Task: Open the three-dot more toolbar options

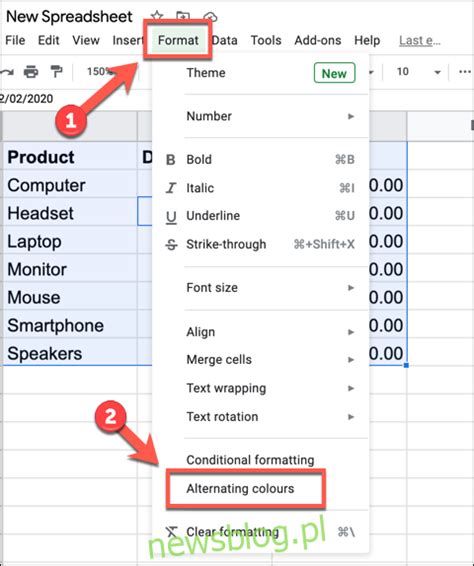Action: [x=464, y=72]
